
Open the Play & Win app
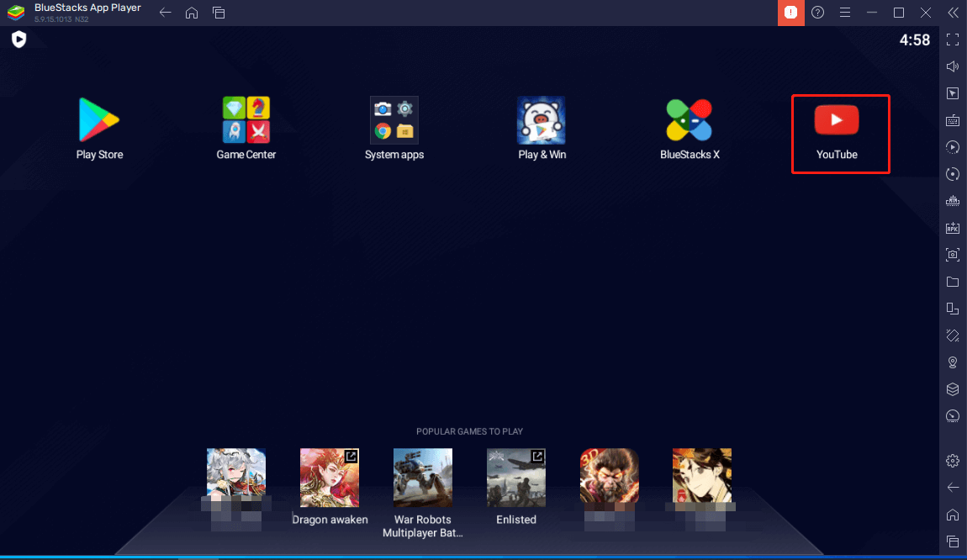click(542, 128)
